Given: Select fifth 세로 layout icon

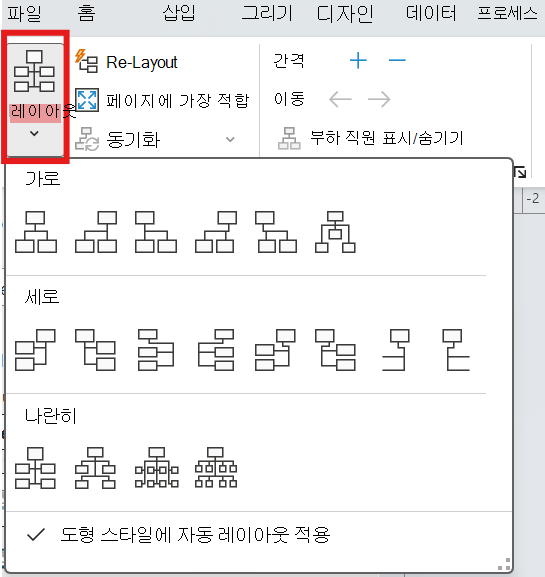Looking at the screenshot, I should (275, 350).
